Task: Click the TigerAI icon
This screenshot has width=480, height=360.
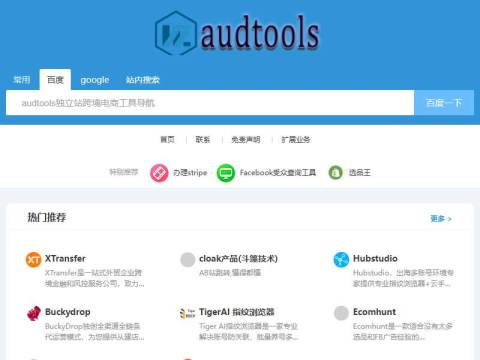Action: click(x=187, y=313)
